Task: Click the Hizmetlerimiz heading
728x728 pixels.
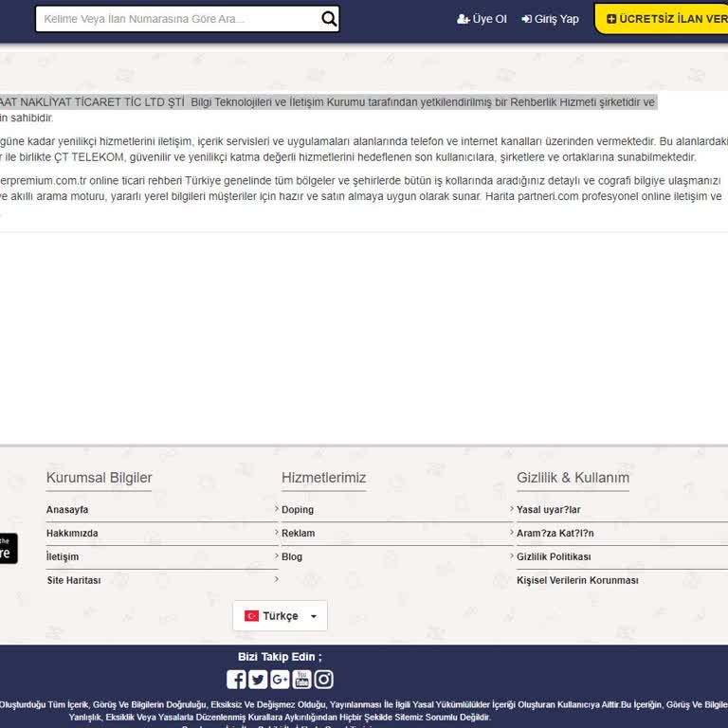Action: pyautogui.click(x=323, y=478)
